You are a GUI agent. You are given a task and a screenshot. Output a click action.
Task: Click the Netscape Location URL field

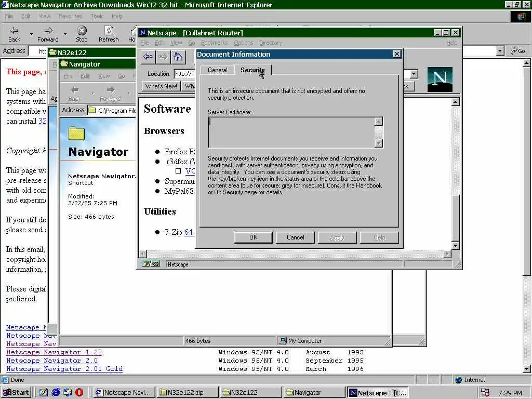pyautogui.click(x=184, y=74)
